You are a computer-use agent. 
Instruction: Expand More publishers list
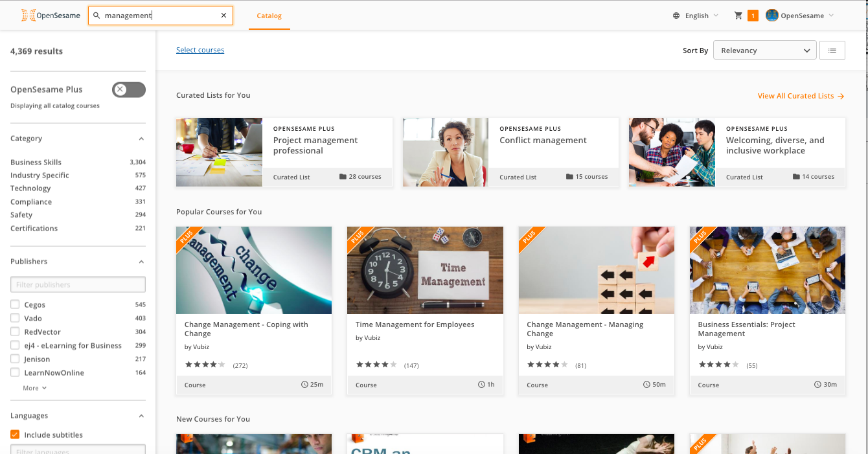35,388
